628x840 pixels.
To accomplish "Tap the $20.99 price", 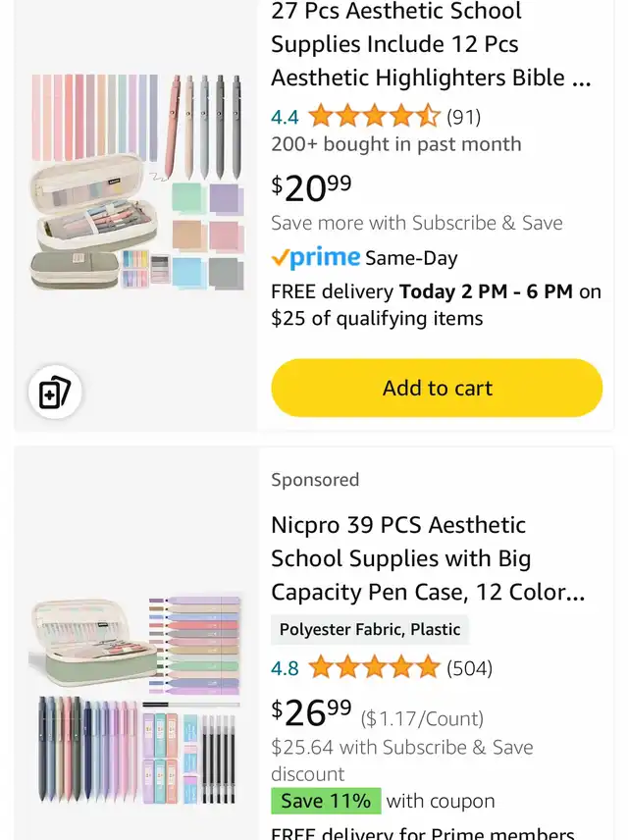I will coord(311,185).
